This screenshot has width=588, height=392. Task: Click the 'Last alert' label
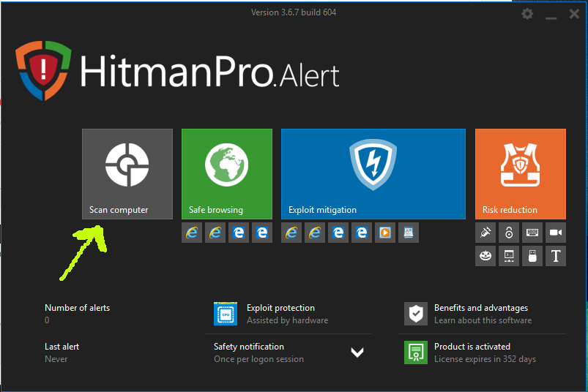pos(62,347)
